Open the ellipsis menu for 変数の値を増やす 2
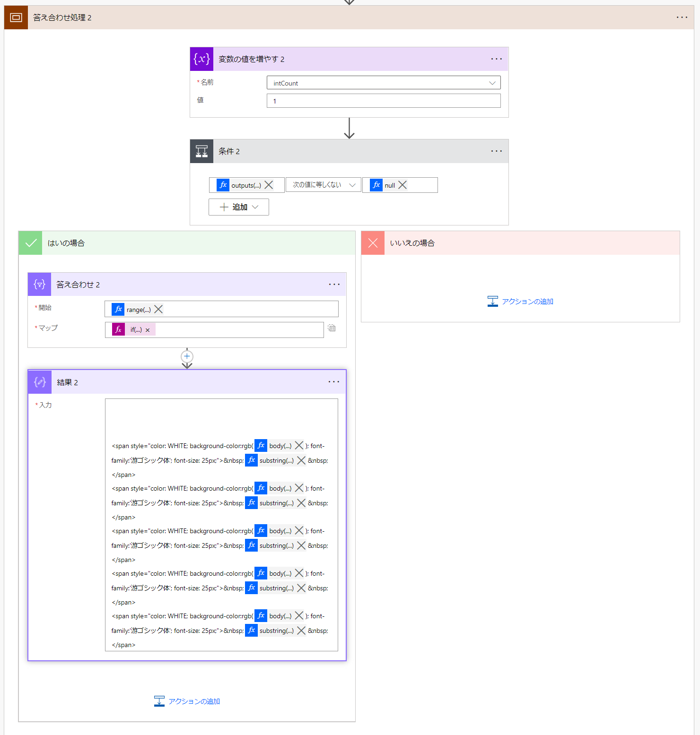The height and width of the screenshot is (735, 700). (x=496, y=59)
